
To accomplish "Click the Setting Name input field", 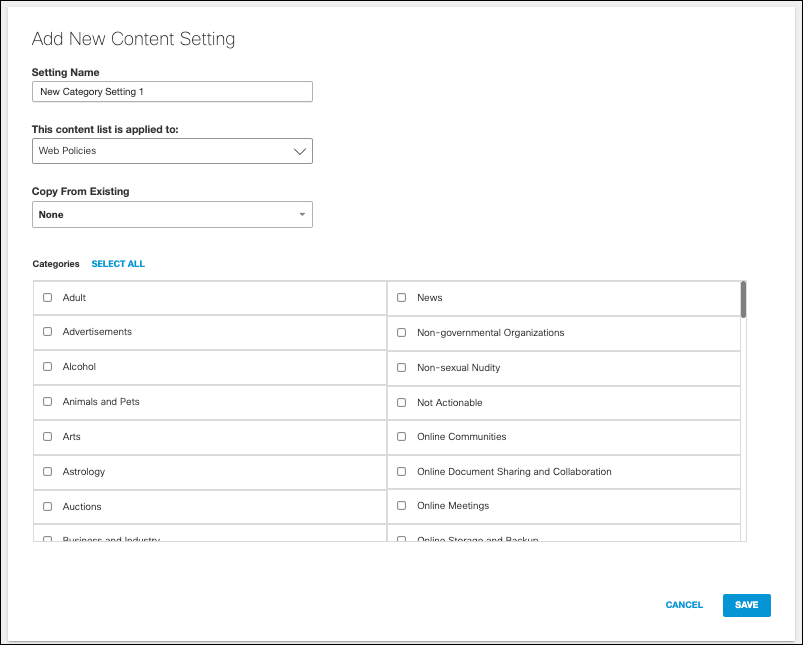I will tap(172, 92).
